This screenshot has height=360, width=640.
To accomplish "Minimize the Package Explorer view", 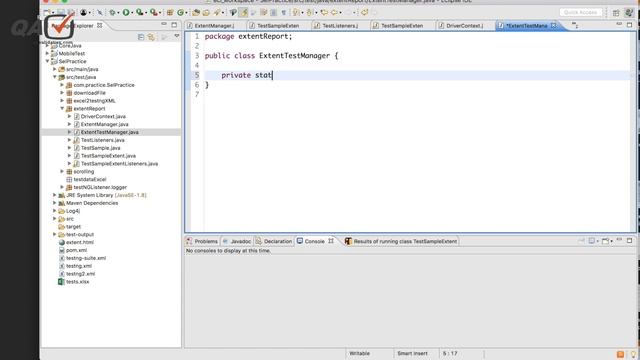I will click(x=164, y=25).
